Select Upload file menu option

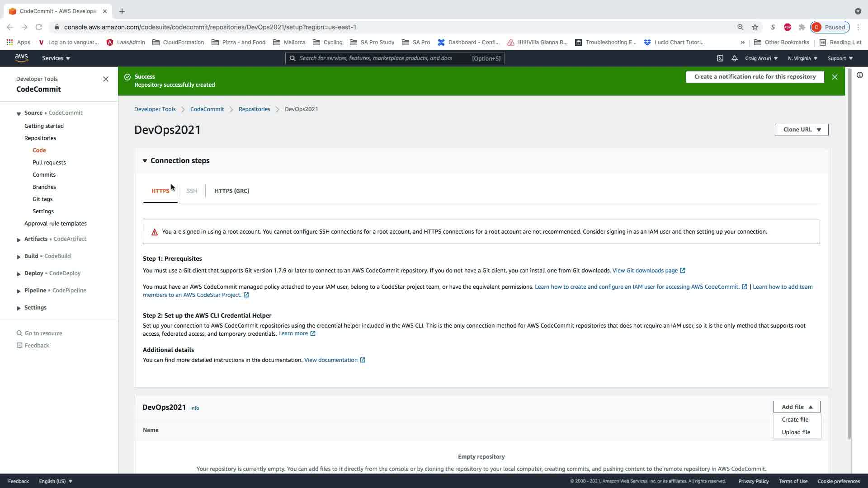[x=796, y=432]
